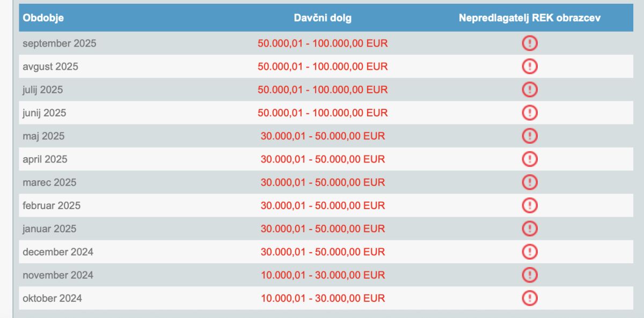Click the Davčni dolg column header
Image resolution: width=644 pixels, height=318 pixels.
pos(323,18)
